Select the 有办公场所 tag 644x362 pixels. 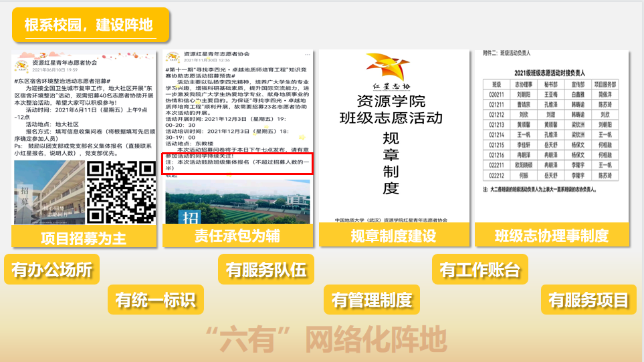[51, 270]
